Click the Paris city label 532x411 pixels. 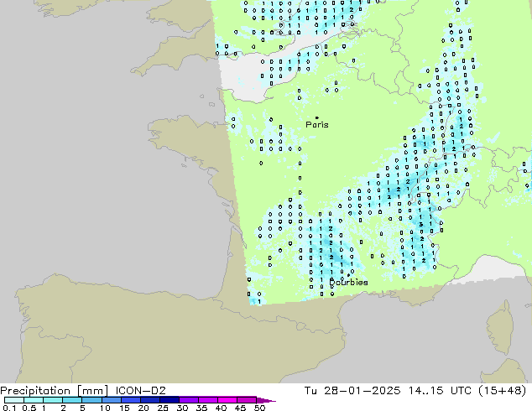[x=317, y=125]
